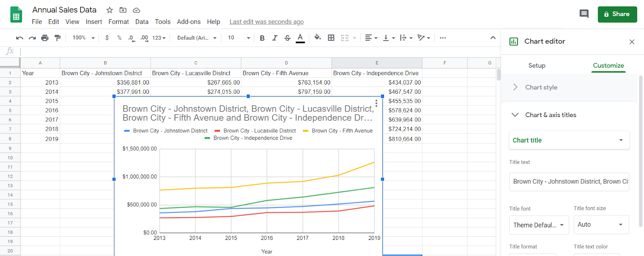Screen dimensions: 644x256
Task: Open the Insert menu
Action: pyautogui.click(x=94, y=22)
